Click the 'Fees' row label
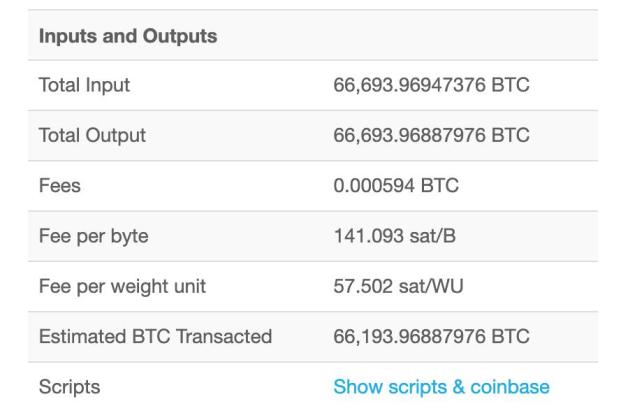The width and height of the screenshot is (621, 420). tap(59, 186)
